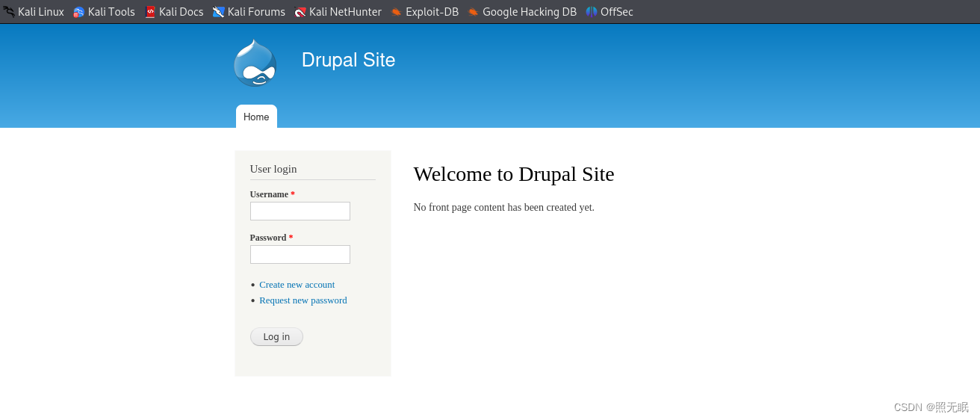Screen dimensions: 980x420
Task: Click the 'No front page content' message
Action: [504, 207]
